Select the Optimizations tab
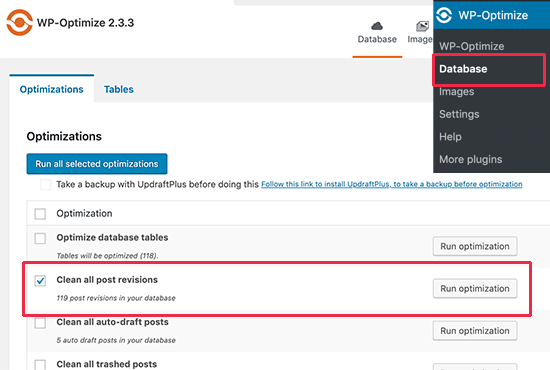 [52, 89]
